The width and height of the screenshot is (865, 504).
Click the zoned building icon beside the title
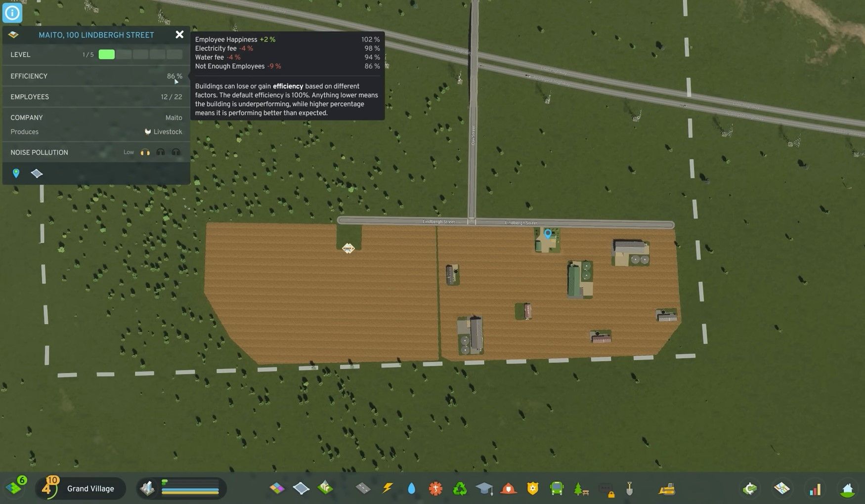14,35
